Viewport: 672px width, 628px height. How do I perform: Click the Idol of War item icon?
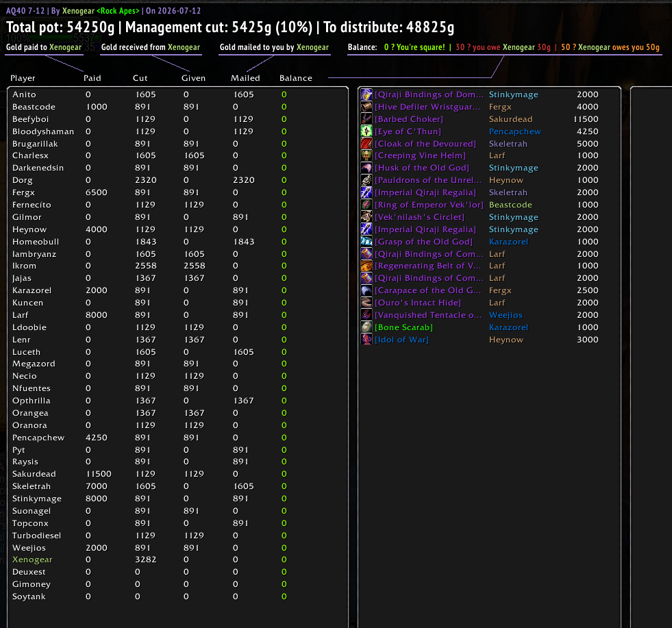click(366, 340)
